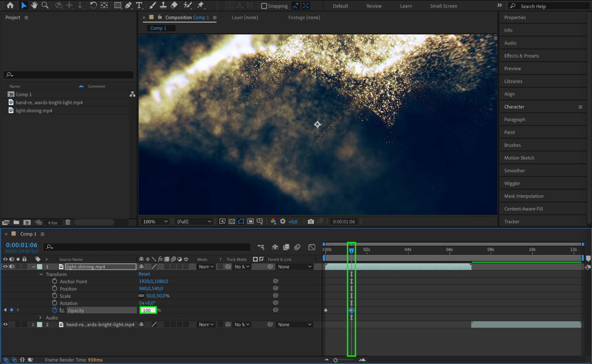Select the Puppet Pin tool

(x=200, y=5)
